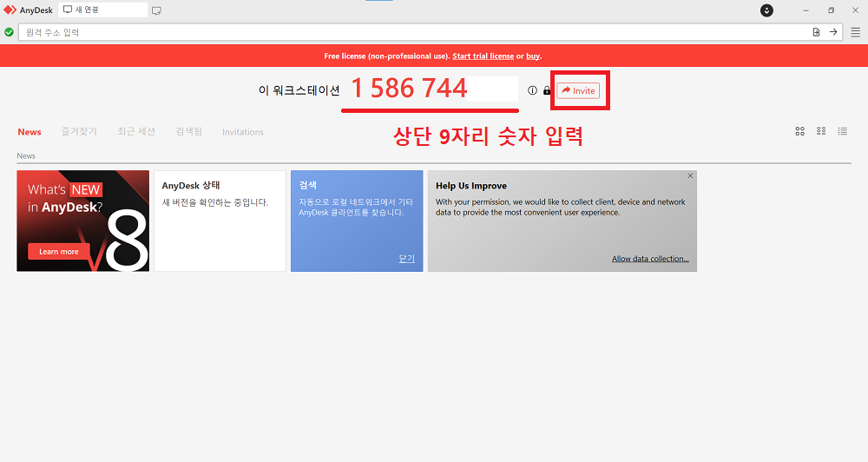
Task: Click the green connection status icon
Action: click(x=9, y=32)
